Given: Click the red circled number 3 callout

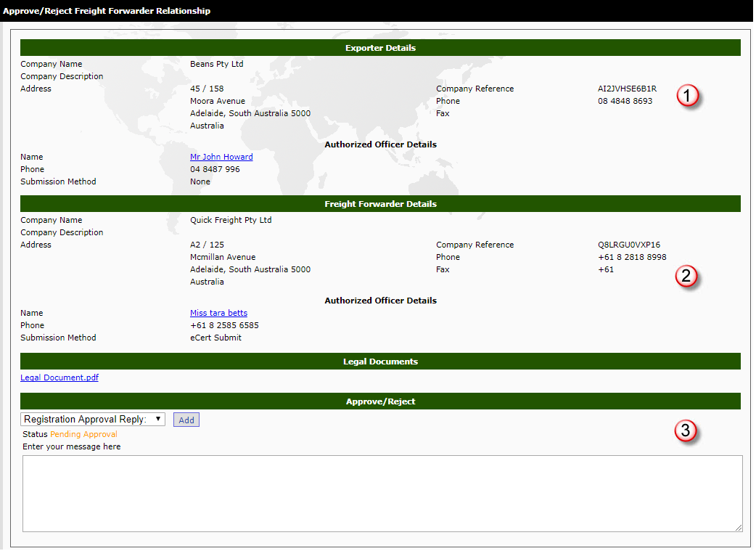Looking at the screenshot, I should pyautogui.click(x=686, y=430).
